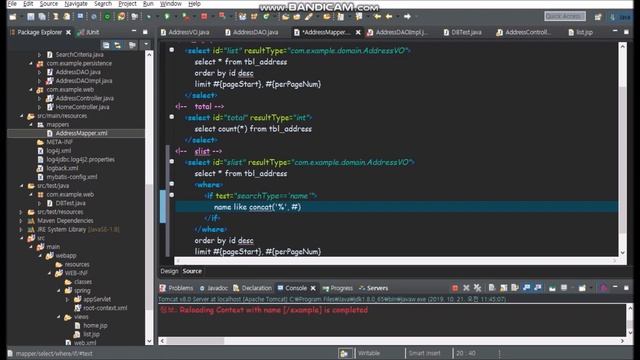Toggle fold marker for select id list
640x360 pixels.
tap(172, 50)
